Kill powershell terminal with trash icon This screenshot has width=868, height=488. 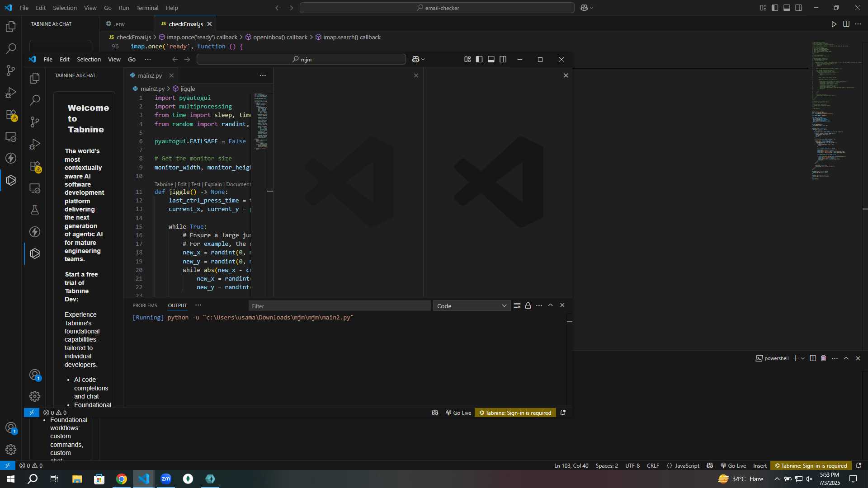[x=824, y=358]
